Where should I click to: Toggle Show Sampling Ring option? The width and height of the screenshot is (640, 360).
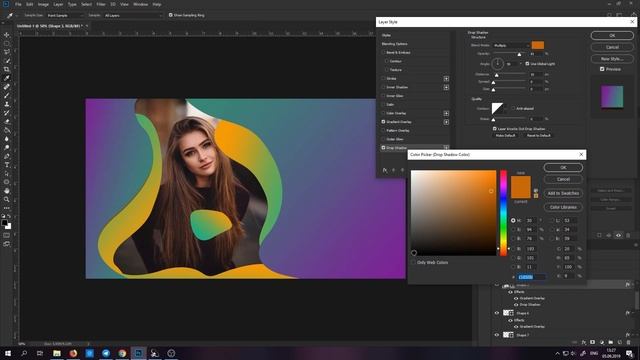(171, 15)
